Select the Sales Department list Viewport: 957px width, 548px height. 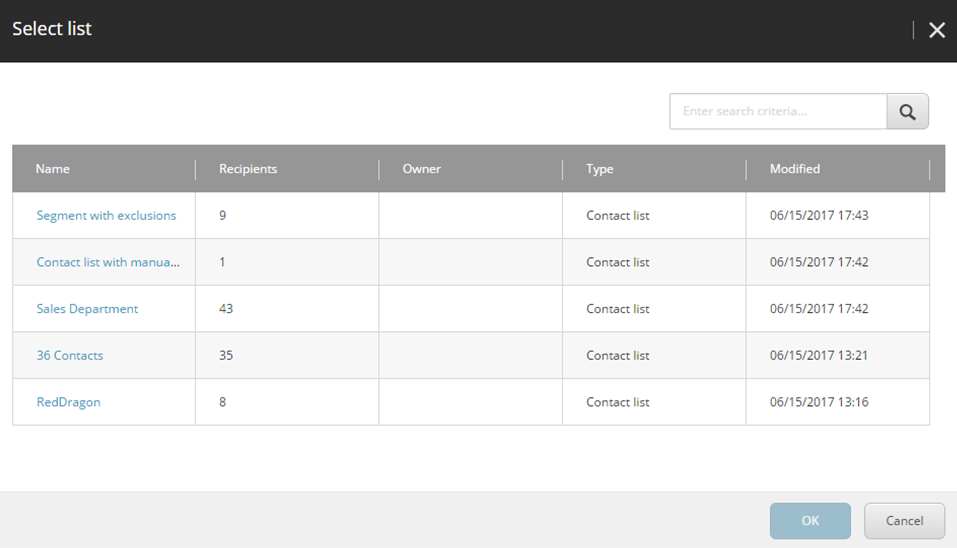(x=87, y=309)
